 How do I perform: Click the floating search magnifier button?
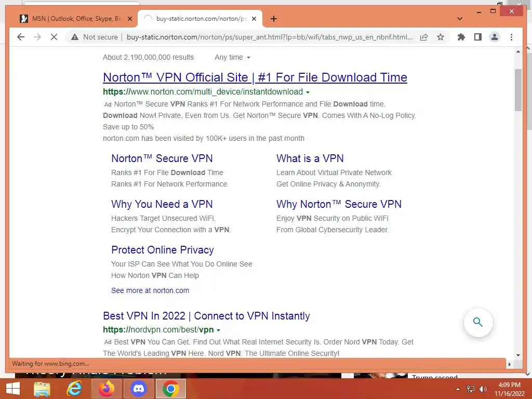pos(478,322)
